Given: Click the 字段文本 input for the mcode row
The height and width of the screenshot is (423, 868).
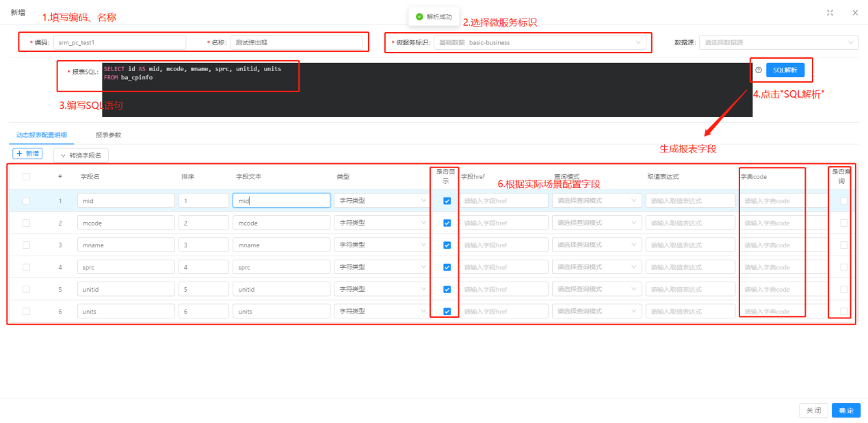Looking at the screenshot, I should tap(282, 223).
